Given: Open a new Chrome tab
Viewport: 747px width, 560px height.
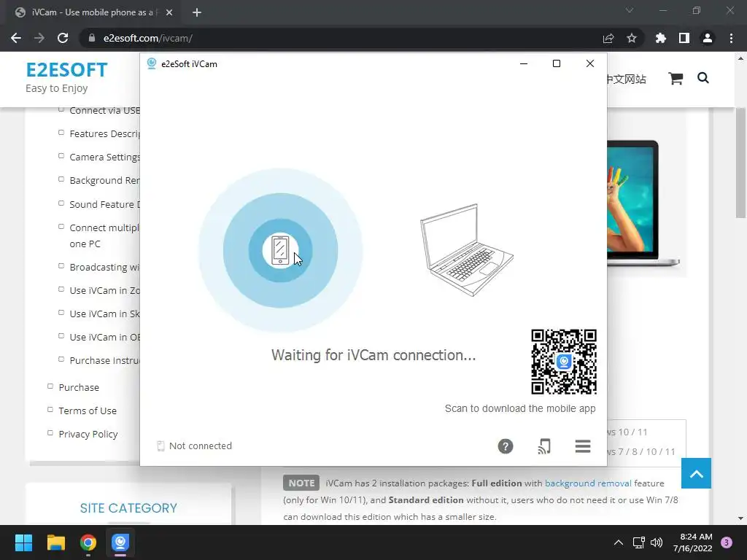Looking at the screenshot, I should (197, 12).
